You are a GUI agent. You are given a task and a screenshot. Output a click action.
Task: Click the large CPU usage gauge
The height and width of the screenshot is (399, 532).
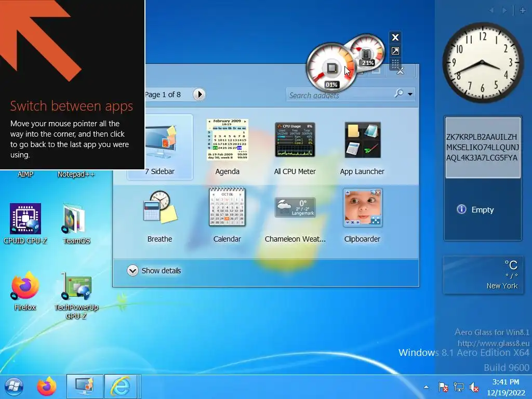tap(331, 68)
